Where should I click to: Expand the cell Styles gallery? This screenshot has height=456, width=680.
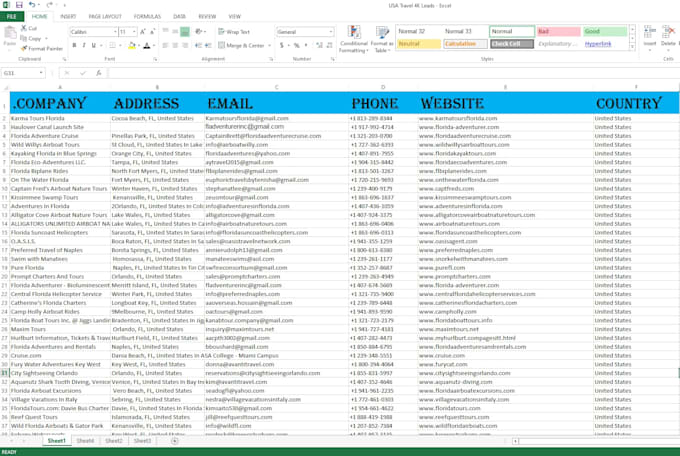point(632,47)
